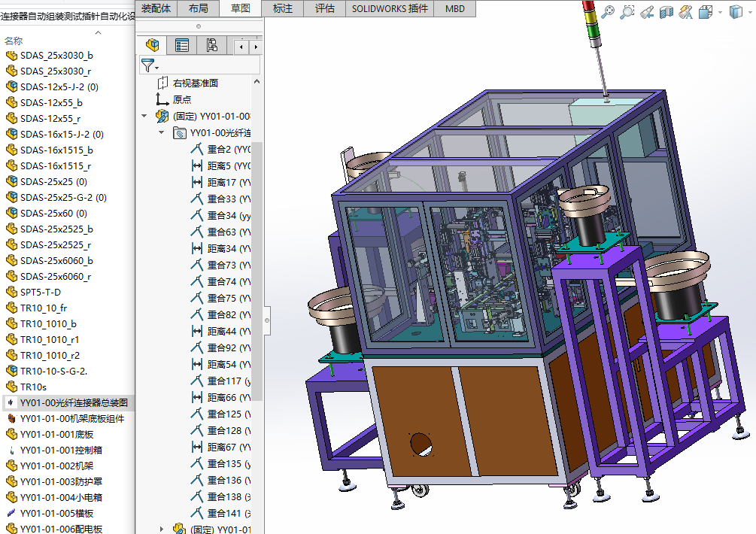Toggle the Section View tool
This screenshot has width=756, height=534.
(x=666, y=11)
